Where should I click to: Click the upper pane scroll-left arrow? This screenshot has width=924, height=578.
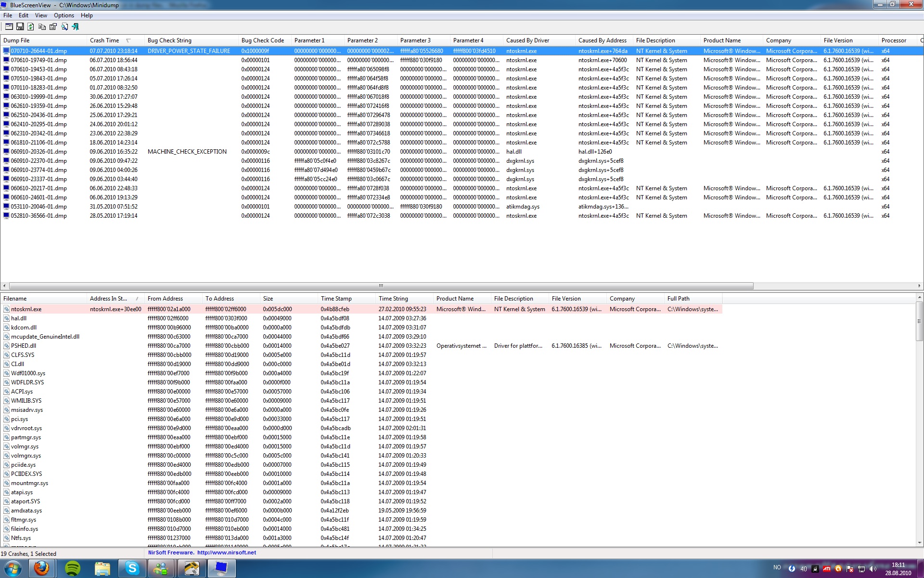(4, 286)
